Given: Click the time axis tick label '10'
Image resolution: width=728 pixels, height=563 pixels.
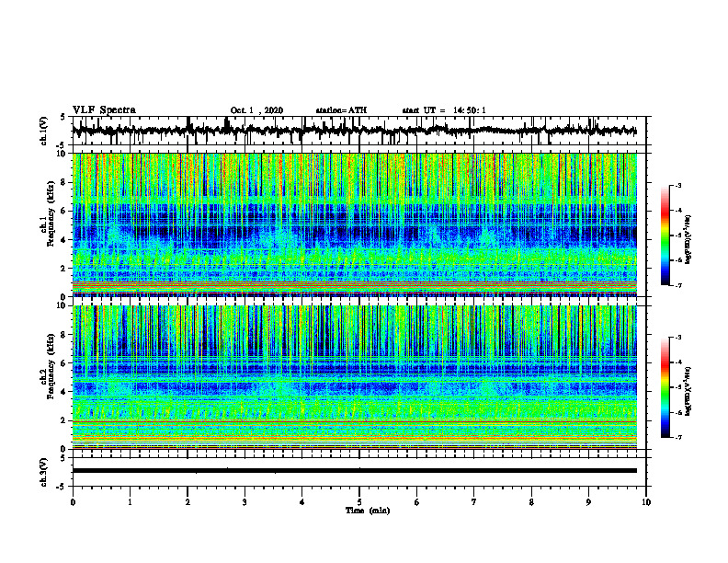Looking at the screenshot, I should point(646,502).
